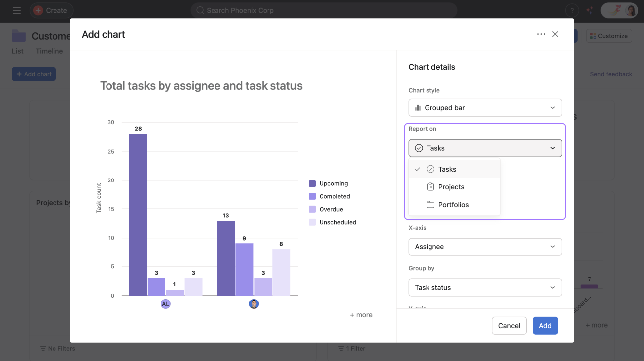This screenshot has height=361, width=644.
Task: Click the red plus Create icon
Action: [38, 10]
